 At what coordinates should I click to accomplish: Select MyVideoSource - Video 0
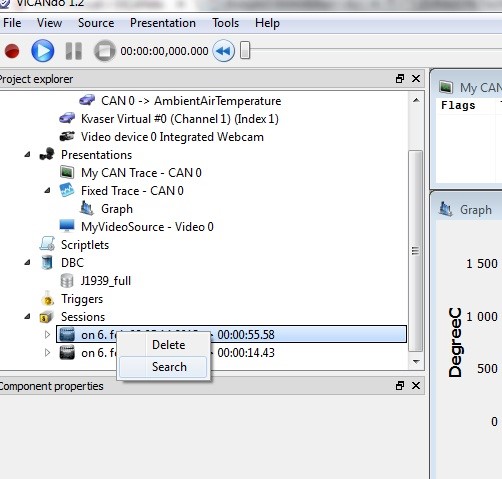[x=147, y=227]
